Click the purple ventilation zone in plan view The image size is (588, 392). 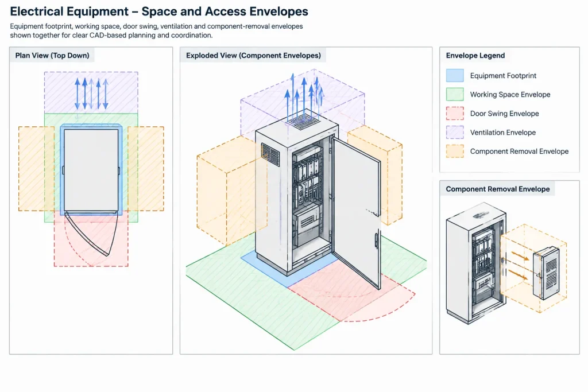tap(91, 92)
